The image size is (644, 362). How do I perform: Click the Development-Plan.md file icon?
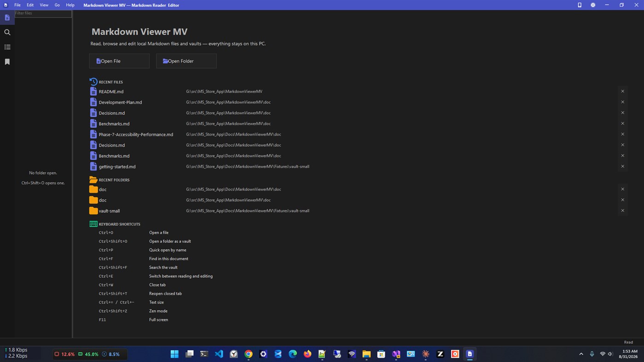point(93,102)
